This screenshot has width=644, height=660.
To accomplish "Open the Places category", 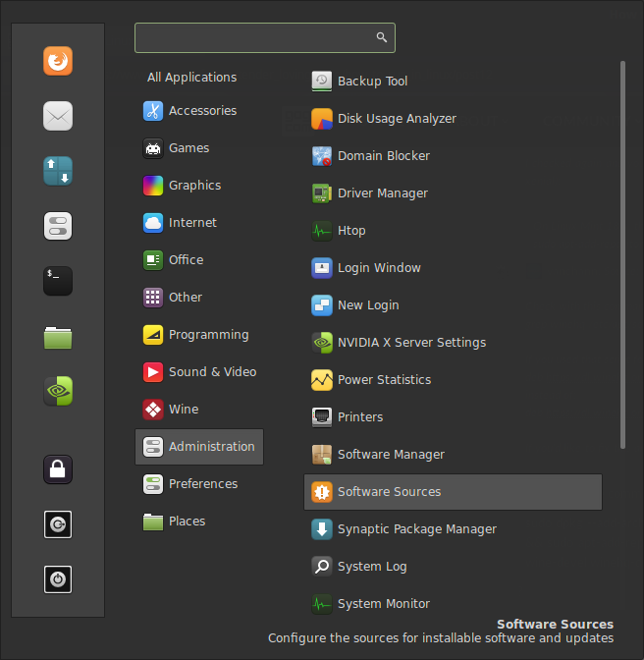I will pos(199,522).
